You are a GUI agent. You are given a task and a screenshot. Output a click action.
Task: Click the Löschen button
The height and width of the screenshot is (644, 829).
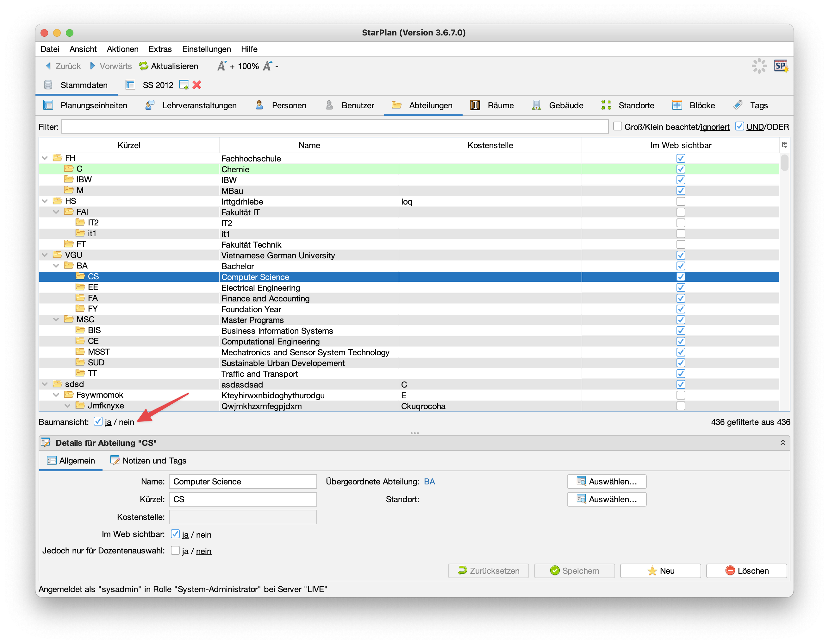[x=746, y=571]
